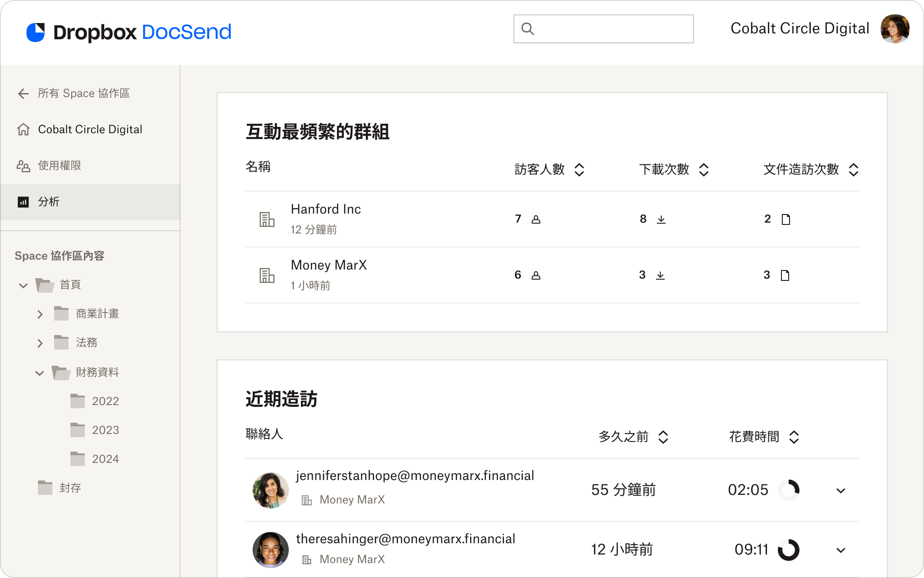Click the download icon in Money MarX row
Screen dimensions: 924x578
click(x=660, y=275)
